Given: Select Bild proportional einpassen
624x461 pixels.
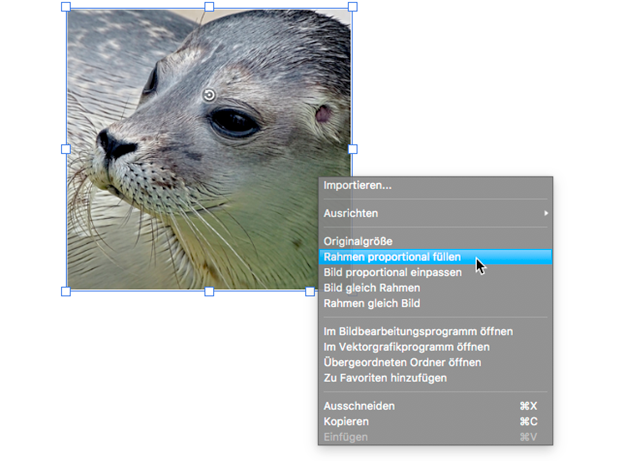Looking at the screenshot, I should point(392,272).
